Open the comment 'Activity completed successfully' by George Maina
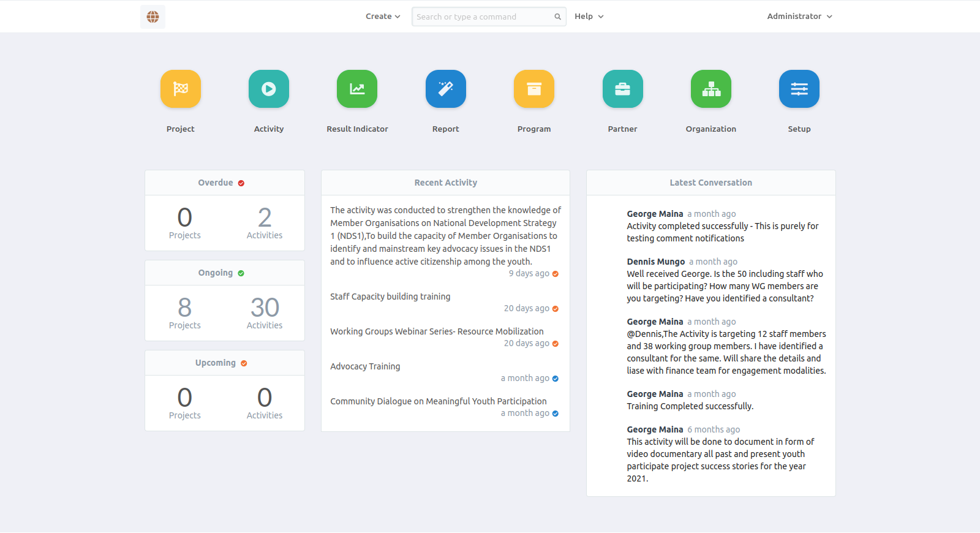The image size is (980, 533). 723,232
